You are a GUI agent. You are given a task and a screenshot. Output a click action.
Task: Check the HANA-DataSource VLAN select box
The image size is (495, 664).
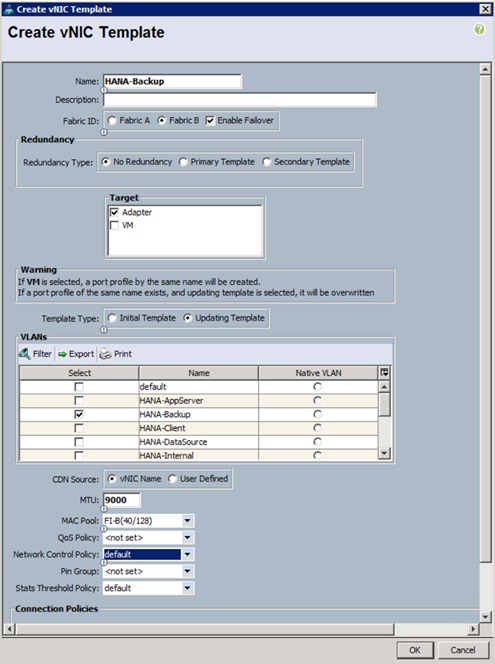[x=79, y=442]
